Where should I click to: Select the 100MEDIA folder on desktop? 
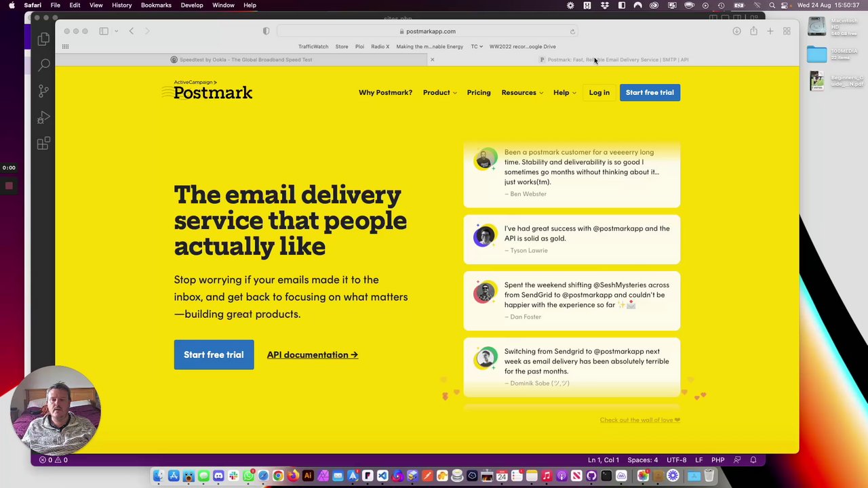[817, 54]
